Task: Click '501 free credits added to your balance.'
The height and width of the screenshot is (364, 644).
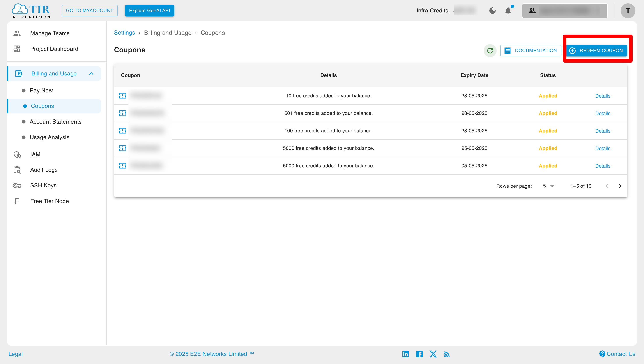Action: (328, 113)
